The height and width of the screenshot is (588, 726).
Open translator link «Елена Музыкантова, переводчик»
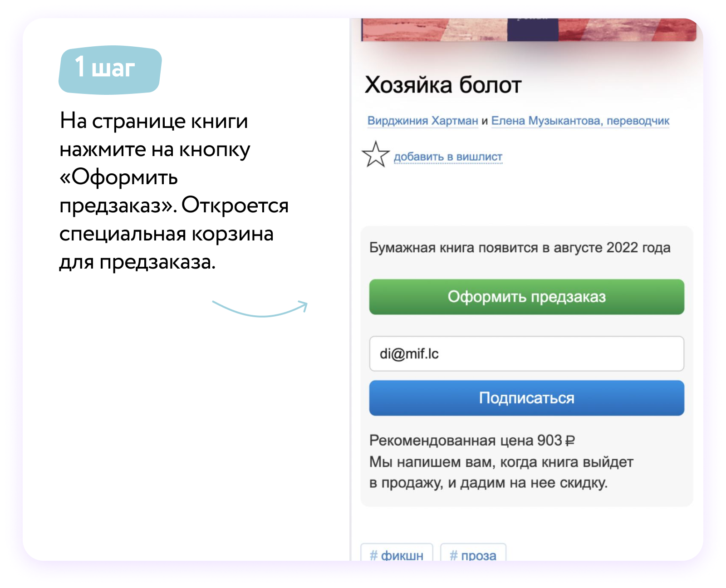point(581,120)
